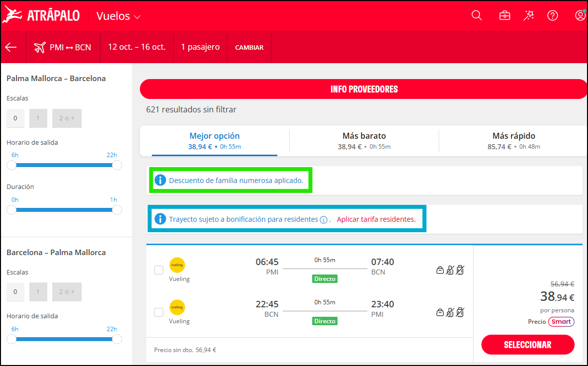Open the search magnifier icon
Viewport: 588px width, 366px height.
(x=476, y=15)
